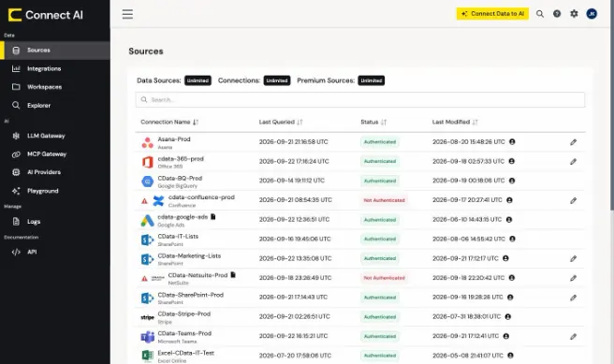
Task: Open the hamburger menu to collapse sidebar
Action: tap(127, 14)
